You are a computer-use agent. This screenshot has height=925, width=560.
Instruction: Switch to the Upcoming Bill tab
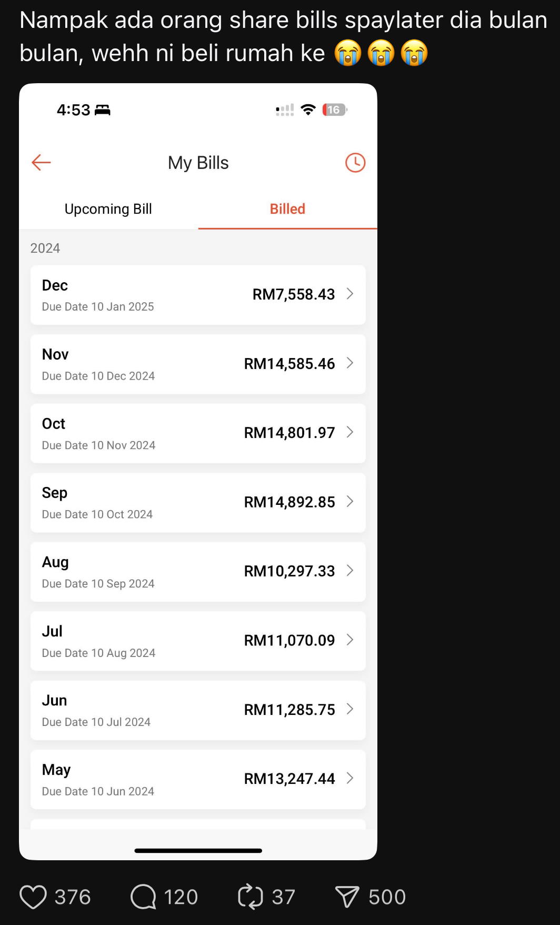pyautogui.click(x=108, y=209)
